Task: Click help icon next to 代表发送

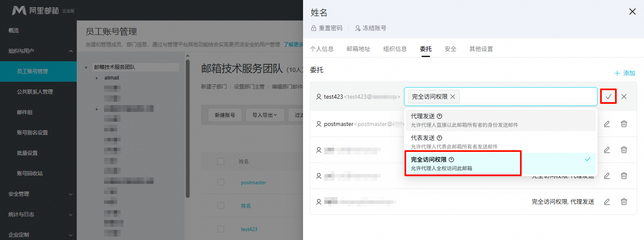Action: (x=439, y=138)
